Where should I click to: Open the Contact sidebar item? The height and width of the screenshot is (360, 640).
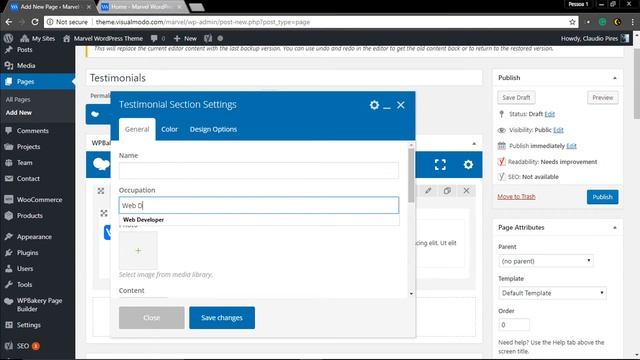[28, 179]
